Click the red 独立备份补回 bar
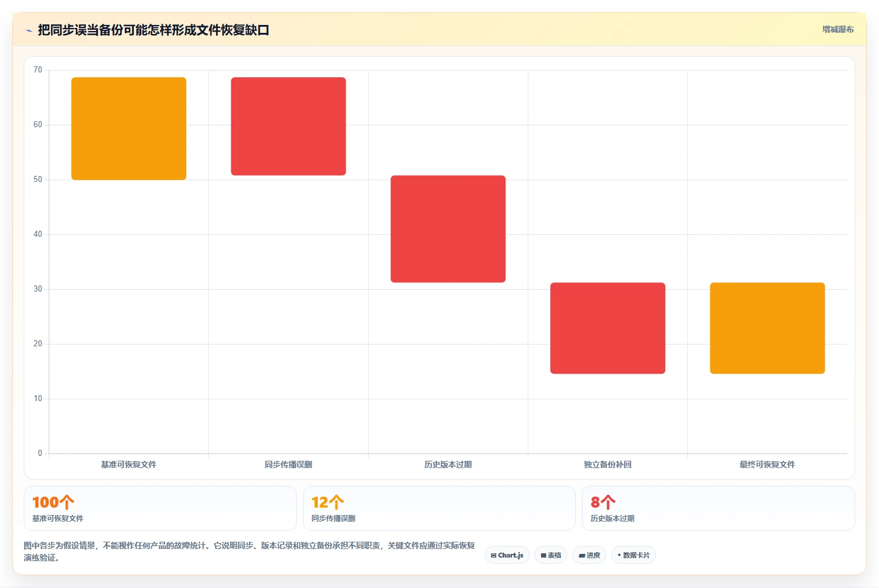879x588 pixels. click(608, 328)
